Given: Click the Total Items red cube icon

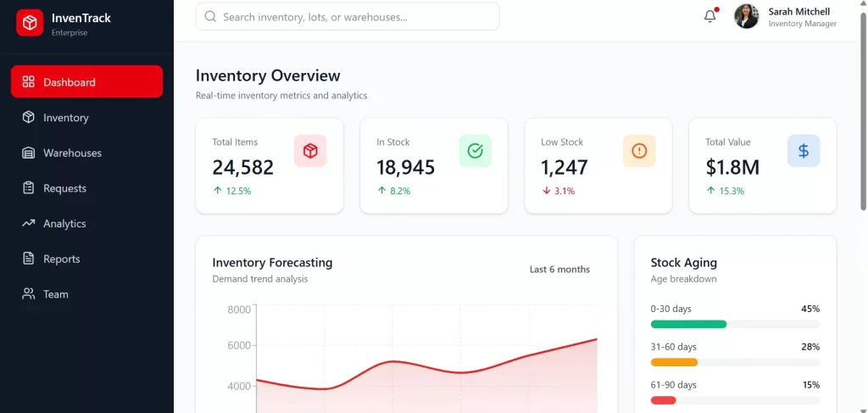Looking at the screenshot, I should [x=310, y=151].
